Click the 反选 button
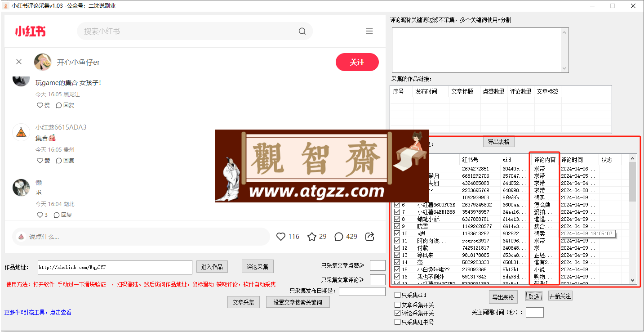The width and height of the screenshot is (644, 332). coord(534,296)
